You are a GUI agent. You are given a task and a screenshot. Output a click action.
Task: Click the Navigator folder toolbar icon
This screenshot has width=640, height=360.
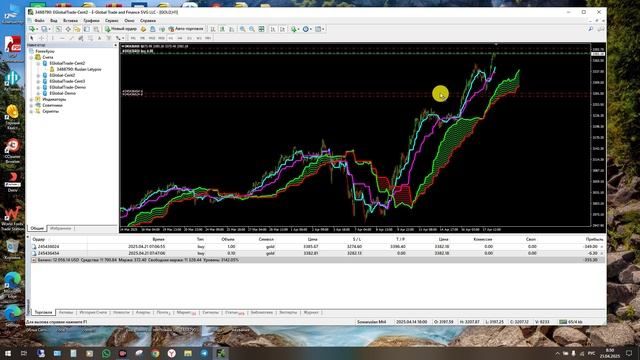coord(77,29)
